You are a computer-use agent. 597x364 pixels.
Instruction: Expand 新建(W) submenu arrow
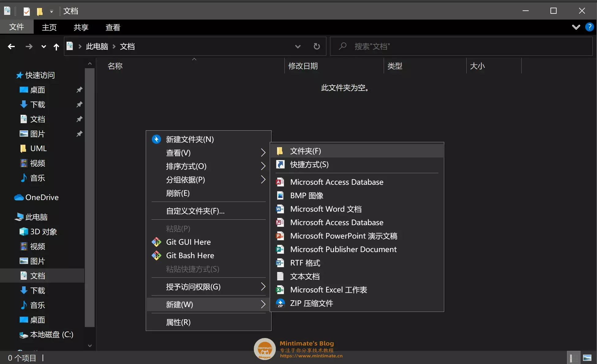coord(263,305)
